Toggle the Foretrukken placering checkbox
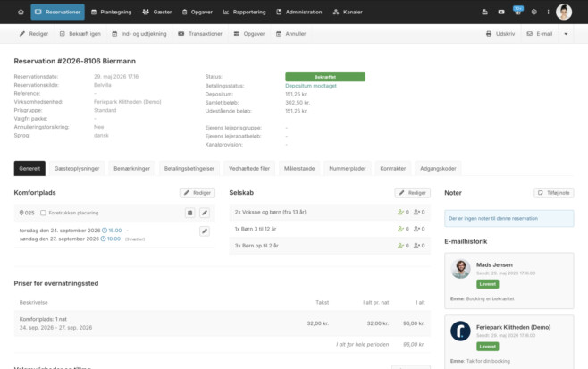The height and width of the screenshot is (369, 588). (x=43, y=213)
